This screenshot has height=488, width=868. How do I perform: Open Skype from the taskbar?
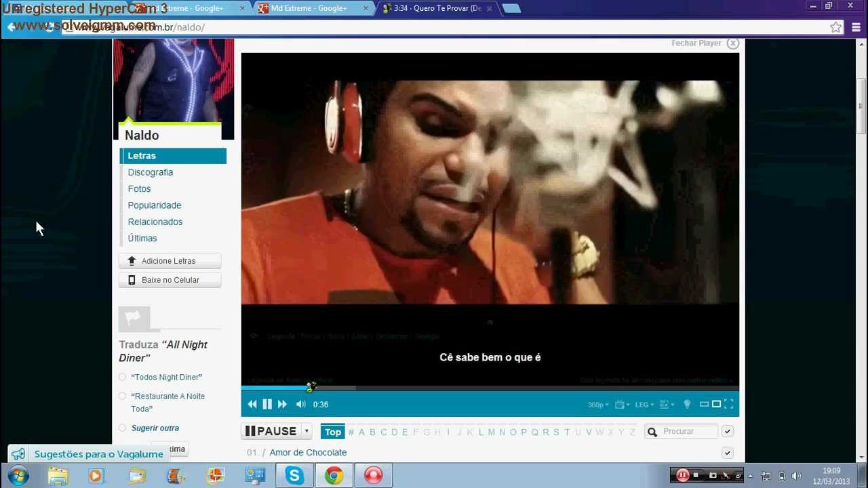pyautogui.click(x=294, y=476)
